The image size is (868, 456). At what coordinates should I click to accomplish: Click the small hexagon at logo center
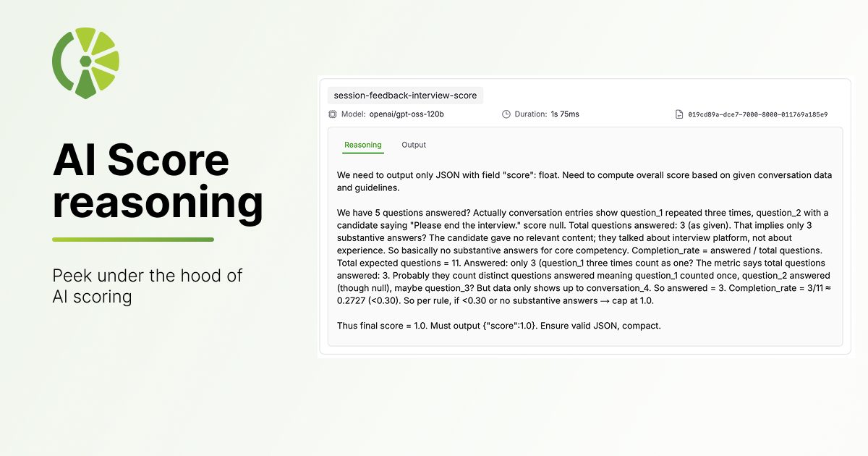coord(85,61)
